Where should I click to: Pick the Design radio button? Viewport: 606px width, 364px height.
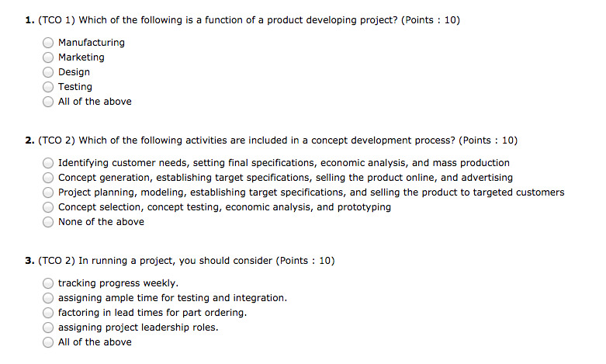click(48, 72)
